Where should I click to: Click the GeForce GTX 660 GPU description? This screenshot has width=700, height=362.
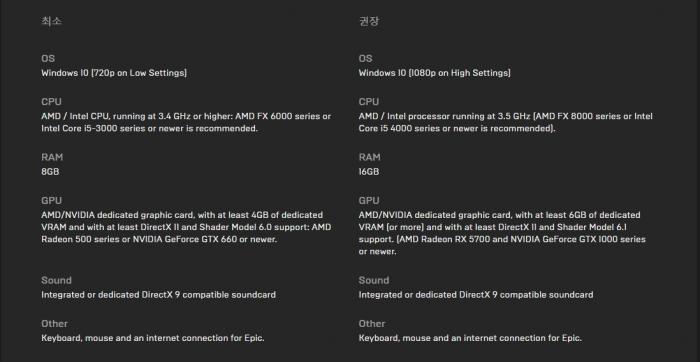click(x=186, y=227)
